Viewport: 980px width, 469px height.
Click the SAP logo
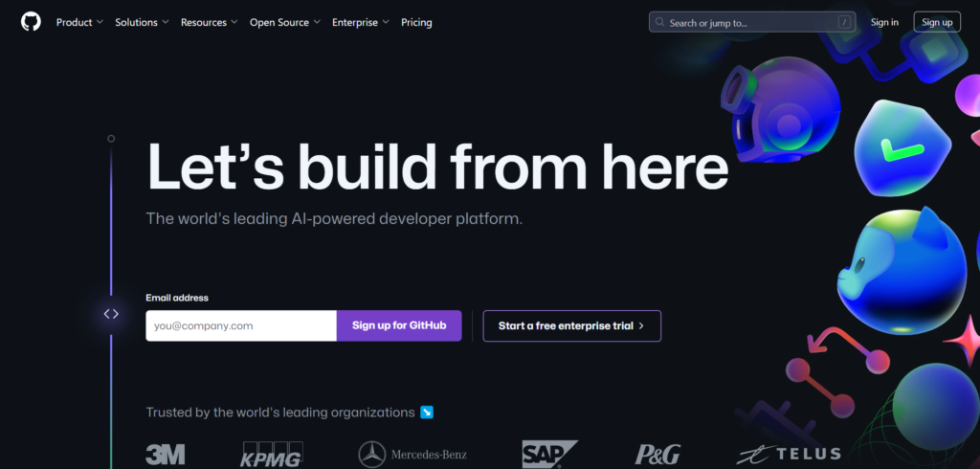click(549, 454)
